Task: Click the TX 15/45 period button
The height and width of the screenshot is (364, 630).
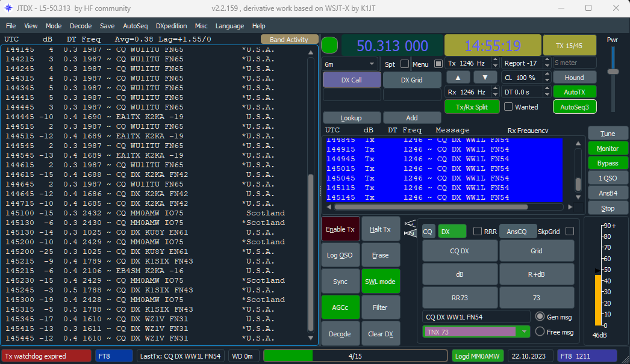Action: pos(569,45)
